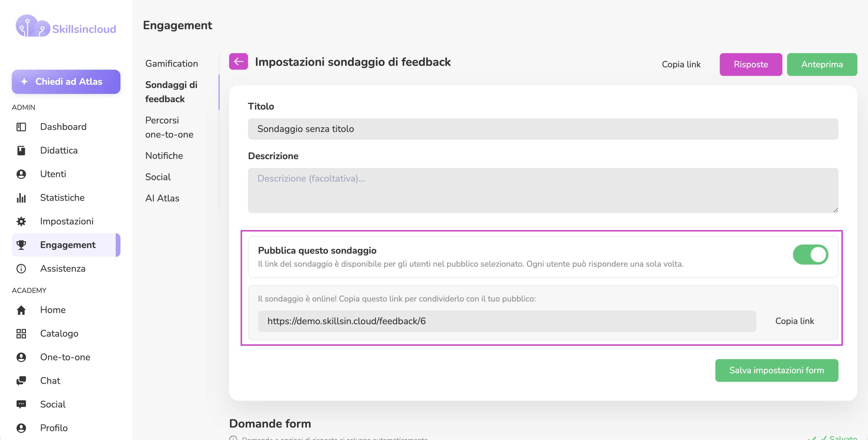Click the Engagement trophy icon

tap(21, 245)
